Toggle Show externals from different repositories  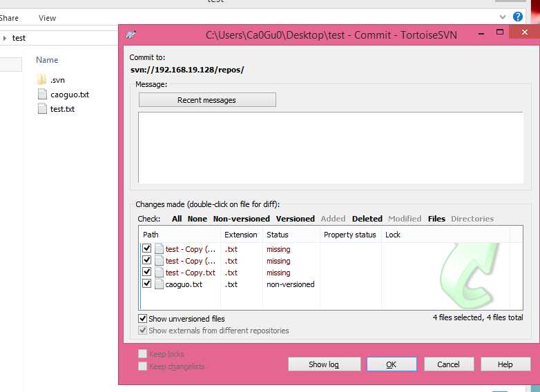pos(142,330)
